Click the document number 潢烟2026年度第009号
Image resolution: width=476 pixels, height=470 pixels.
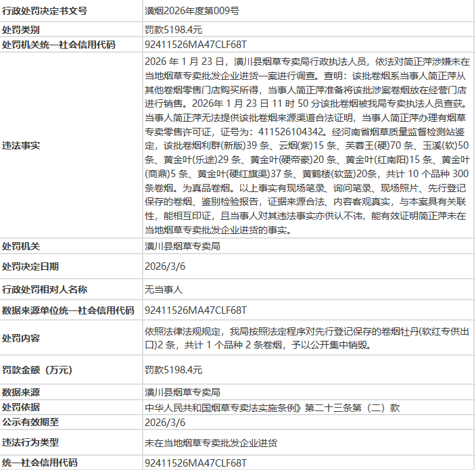point(192,11)
